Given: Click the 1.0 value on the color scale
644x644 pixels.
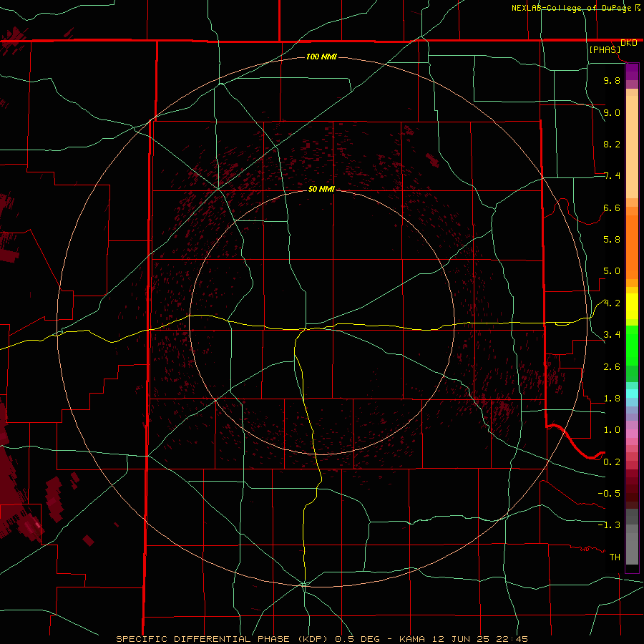Looking at the screenshot, I should (x=612, y=430).
